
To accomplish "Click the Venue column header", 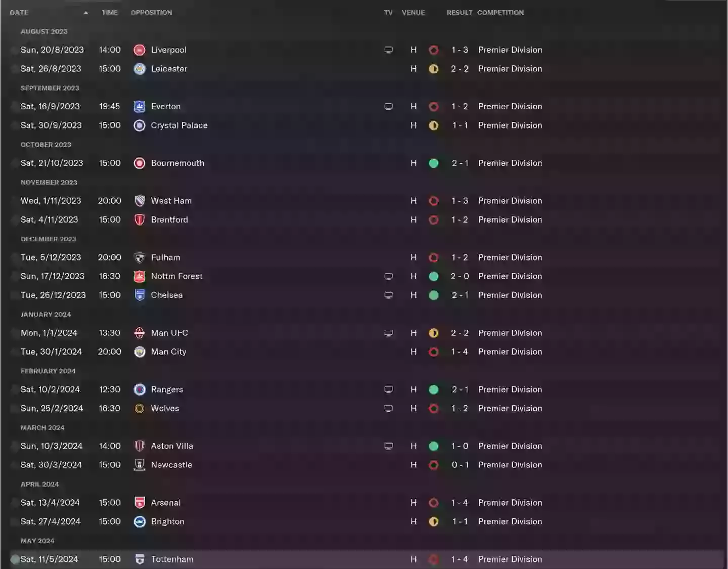I will tap(413, 13).
